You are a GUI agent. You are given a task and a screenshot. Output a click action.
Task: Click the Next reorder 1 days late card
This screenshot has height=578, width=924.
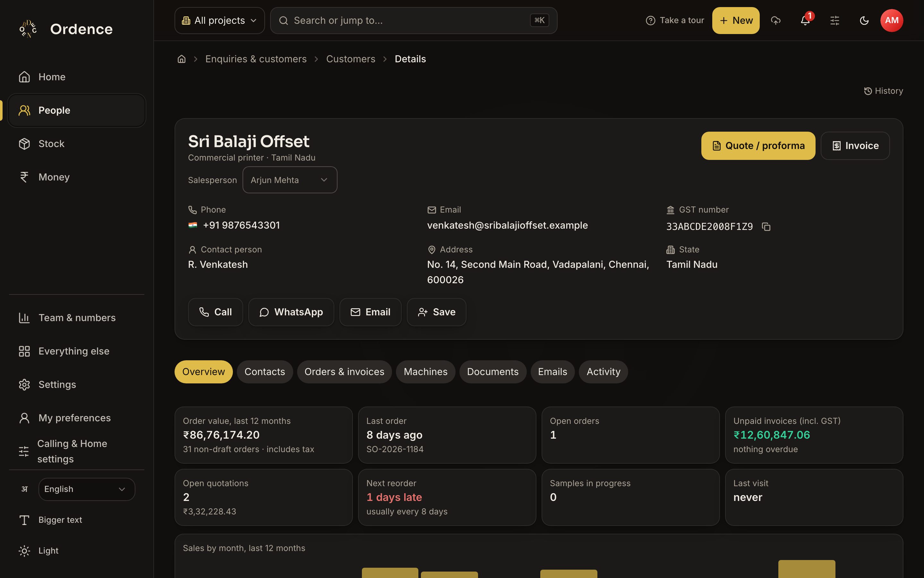(x=447, y=497)
